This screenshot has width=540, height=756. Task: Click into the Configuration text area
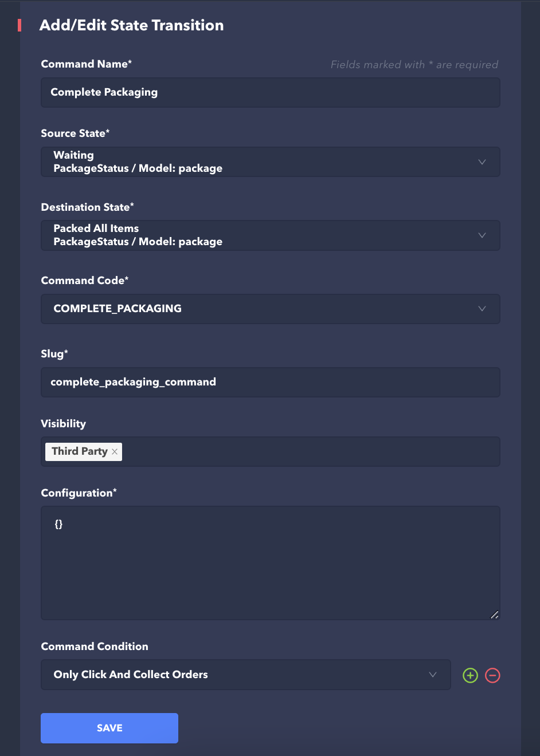(270, 562)
